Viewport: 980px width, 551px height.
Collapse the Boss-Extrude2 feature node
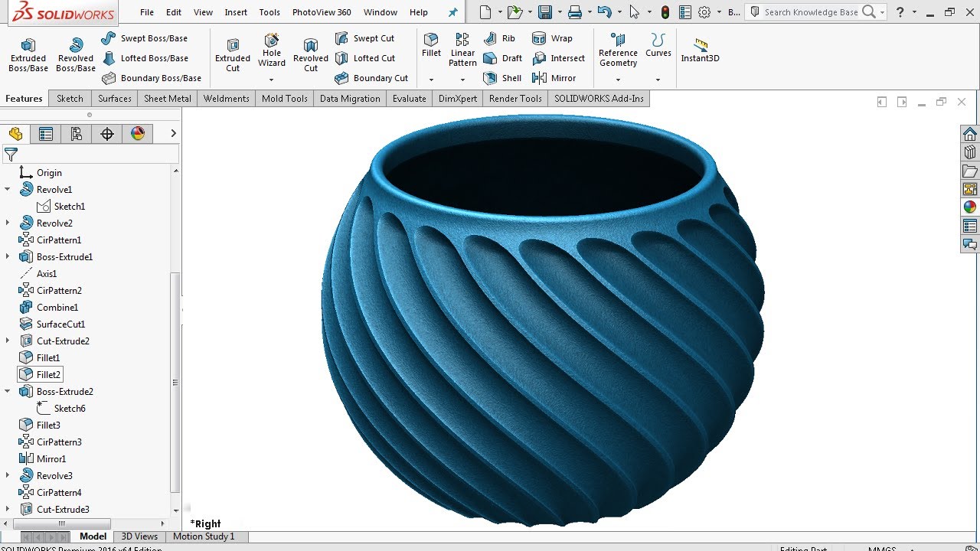tap(8, 391)
